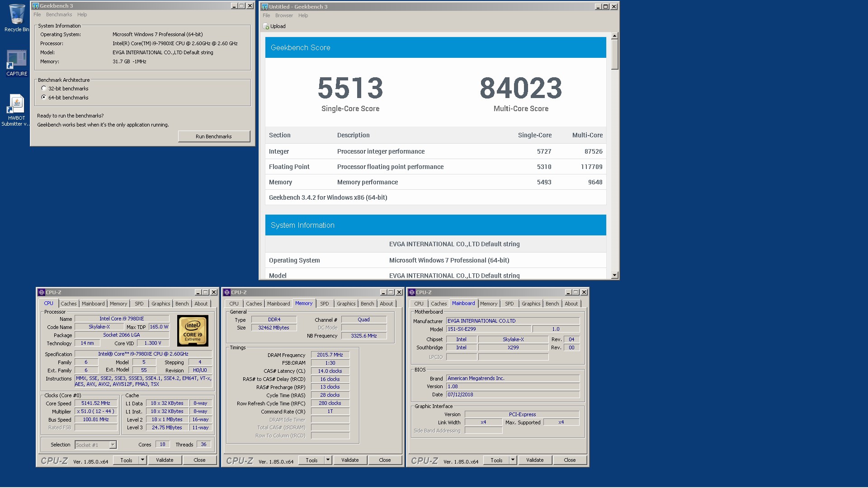868x488 pixels.
Task: Click Close button in Memory CPU-Z window
Action: pos(385,460)
